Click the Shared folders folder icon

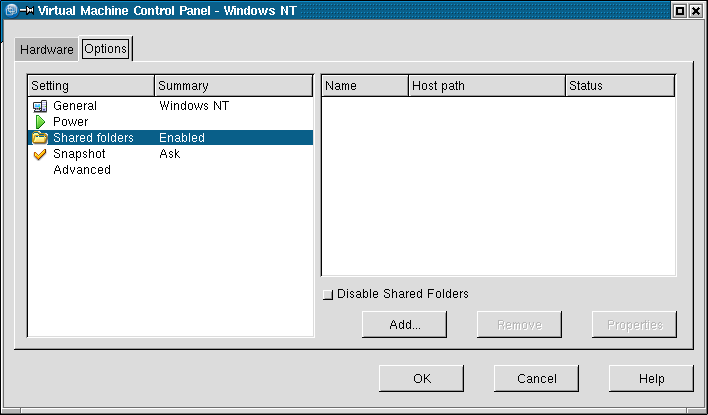pos(40,138)
